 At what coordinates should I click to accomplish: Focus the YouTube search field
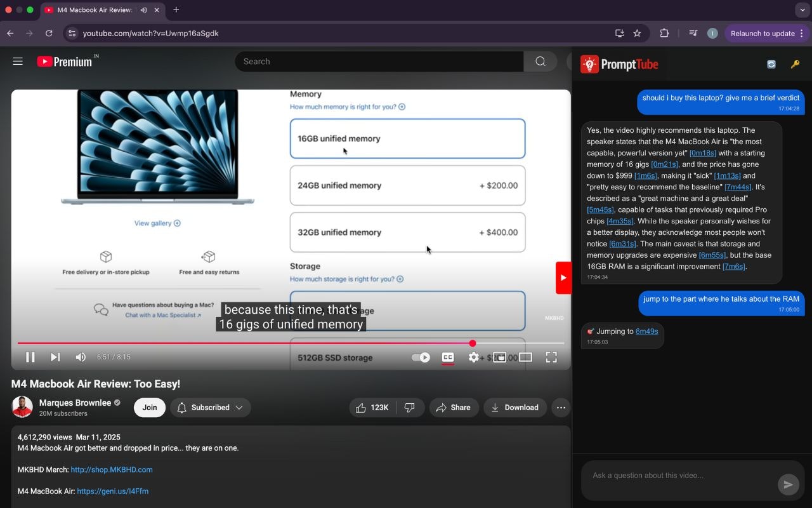pos(379,62)
